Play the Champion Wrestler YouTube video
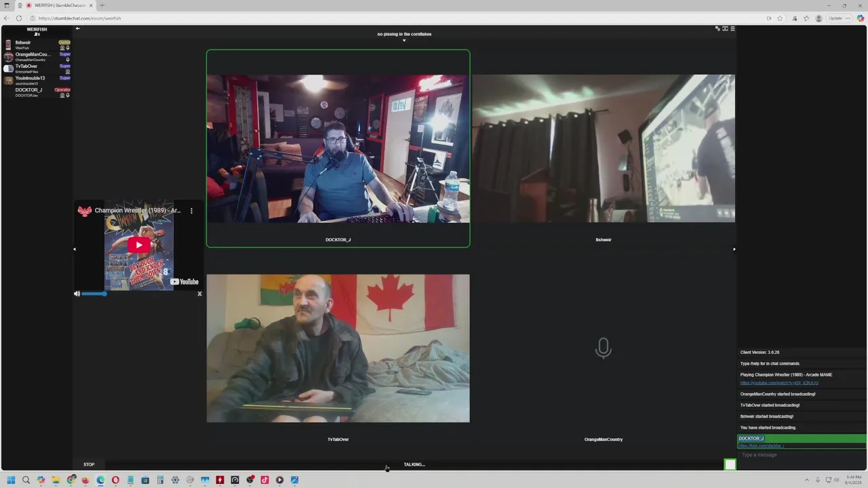The image size is (868, 488). pyautogui.click(x=139, y=245)
